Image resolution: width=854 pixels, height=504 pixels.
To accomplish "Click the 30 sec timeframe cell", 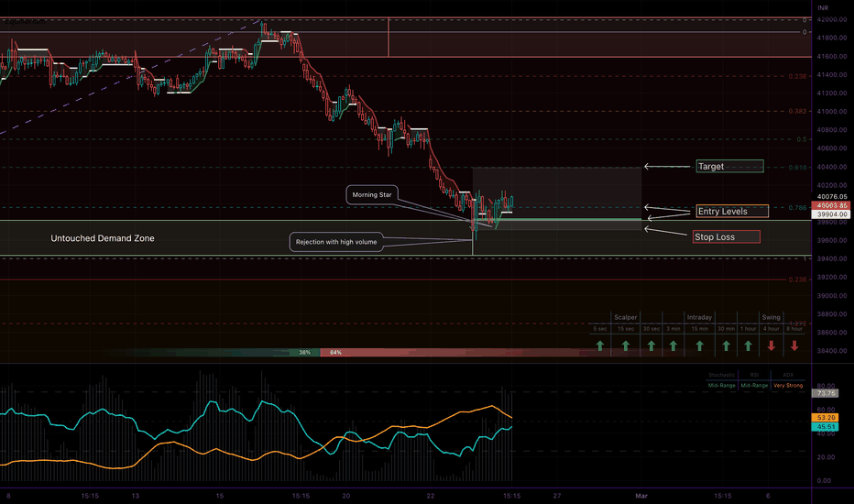I will point(651,329).
